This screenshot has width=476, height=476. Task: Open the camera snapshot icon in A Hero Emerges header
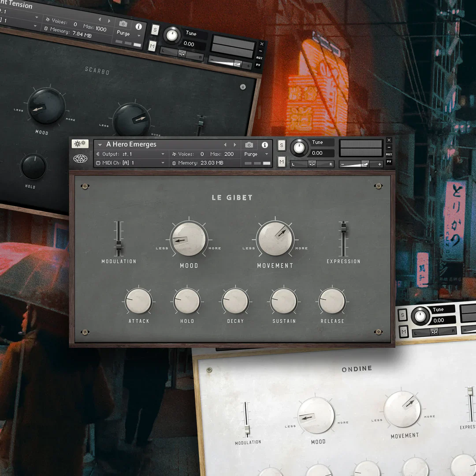coord(249,145)
